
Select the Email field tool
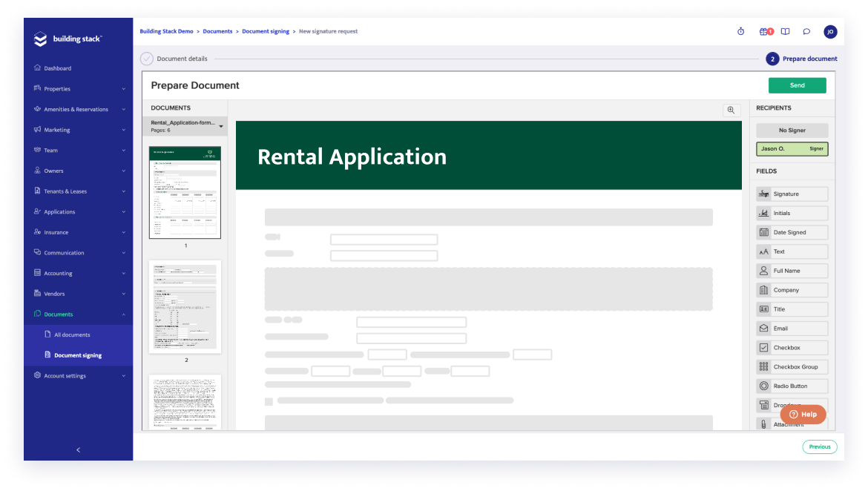pyautogui.click(x=792, y=328)
